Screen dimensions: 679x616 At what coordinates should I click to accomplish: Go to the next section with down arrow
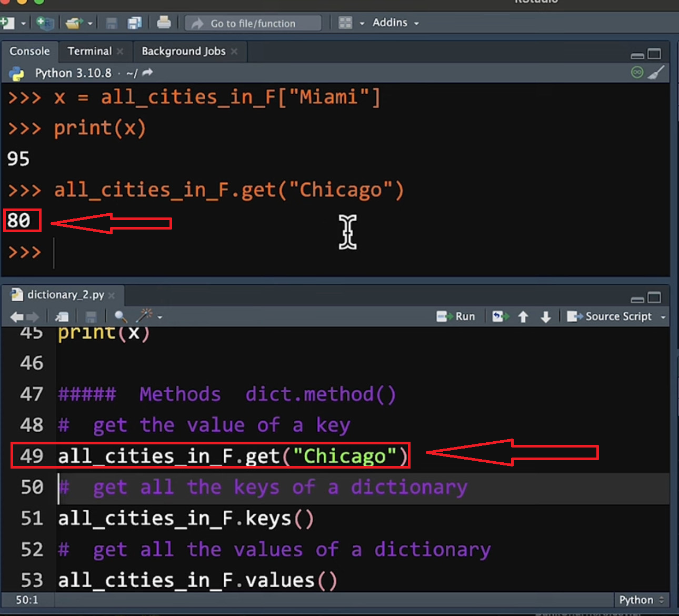click(x=545, y=316)
